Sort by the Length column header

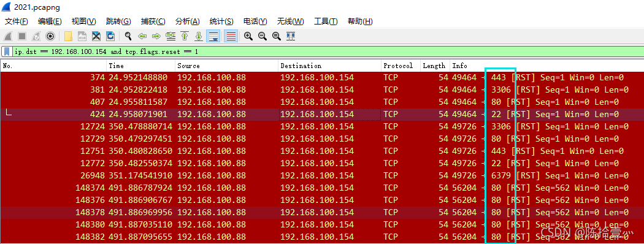click(x=435, y=66)
